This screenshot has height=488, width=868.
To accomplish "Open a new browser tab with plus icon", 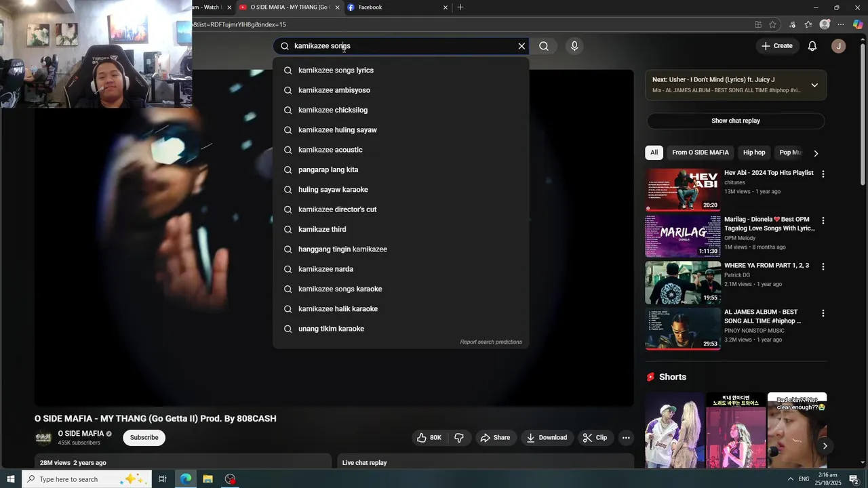I will pos(460,7).
